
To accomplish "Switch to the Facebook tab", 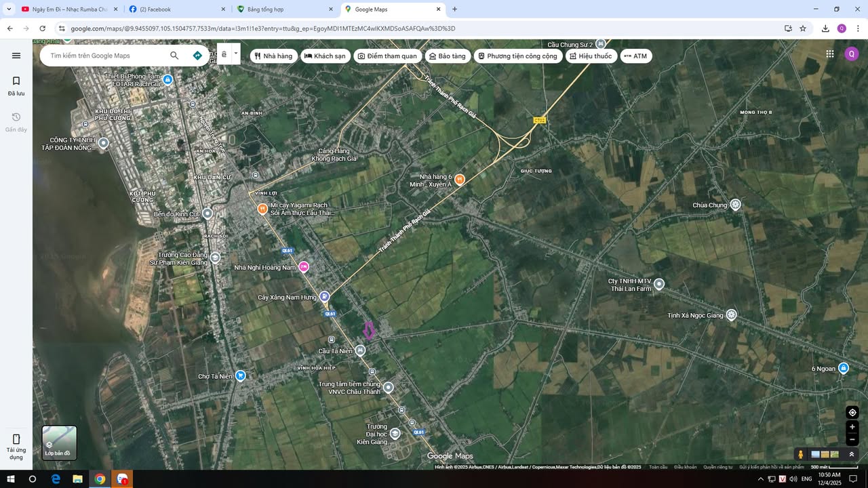I will (178, 9).
